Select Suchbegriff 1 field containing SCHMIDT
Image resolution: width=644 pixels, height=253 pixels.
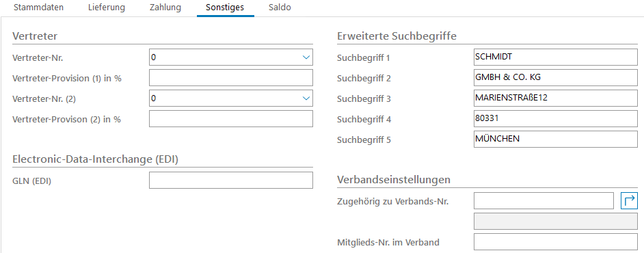(x=555, y=57)
